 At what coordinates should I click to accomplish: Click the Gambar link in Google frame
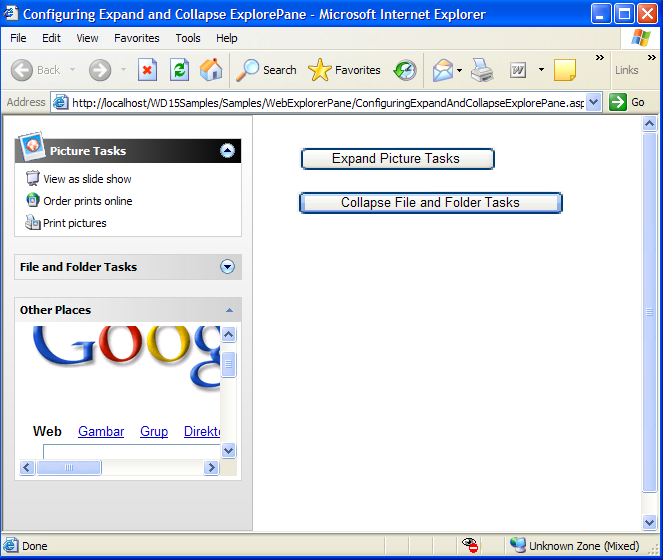pyautogui.click(x=101, y=432)
